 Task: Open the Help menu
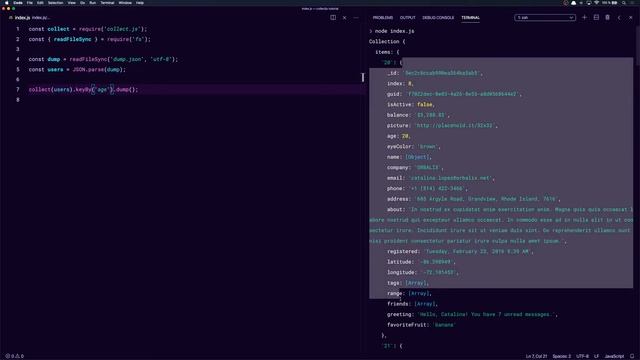point(140,2)
